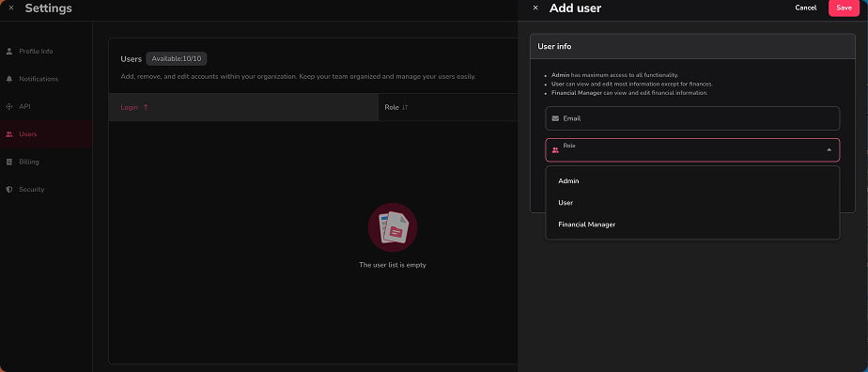Click 'User can view and edit' description line
868x372 pixels.
[631, 84]
